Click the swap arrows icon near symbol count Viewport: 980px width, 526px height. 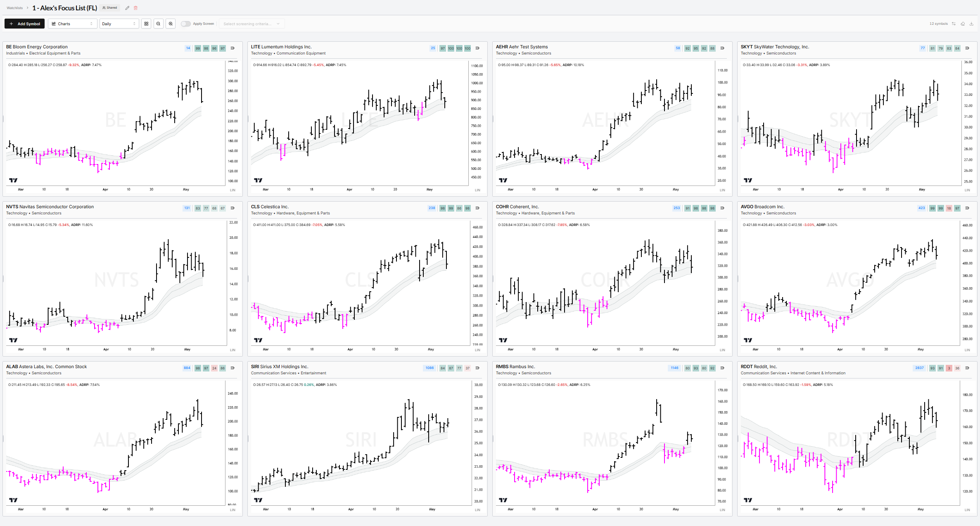954,24
